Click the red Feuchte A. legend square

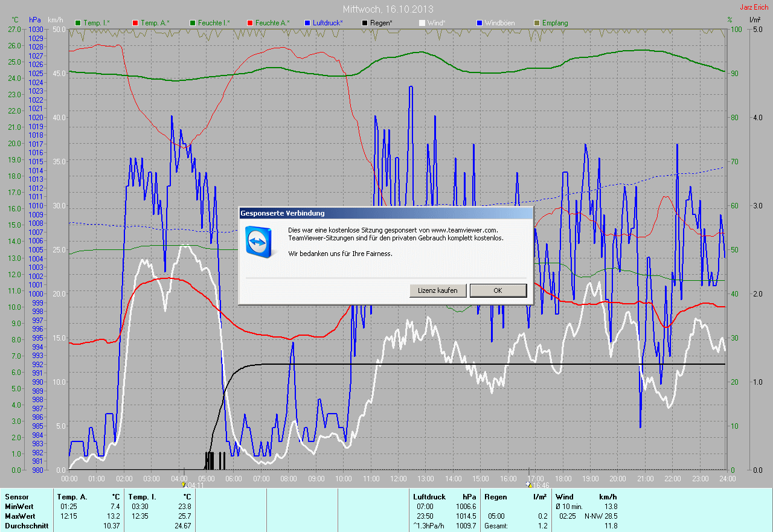[249, 23]
